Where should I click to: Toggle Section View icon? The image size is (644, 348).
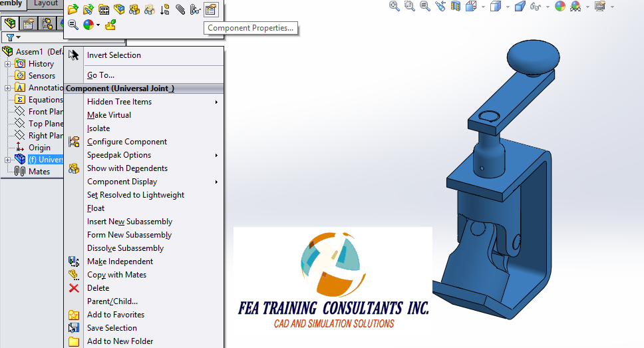[x=456, y=6]
